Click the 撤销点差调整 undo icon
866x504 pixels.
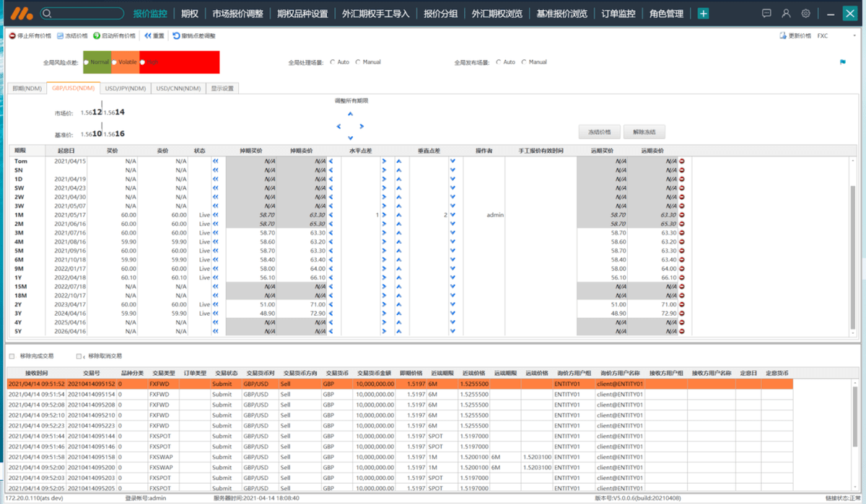(176, 35)
